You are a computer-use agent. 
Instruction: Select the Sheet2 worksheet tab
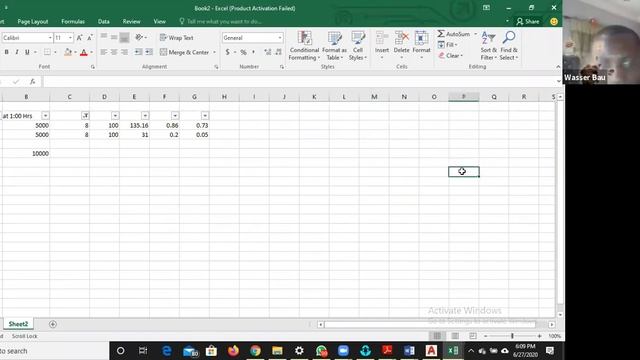pyautogui.click(x=18, y=324)
